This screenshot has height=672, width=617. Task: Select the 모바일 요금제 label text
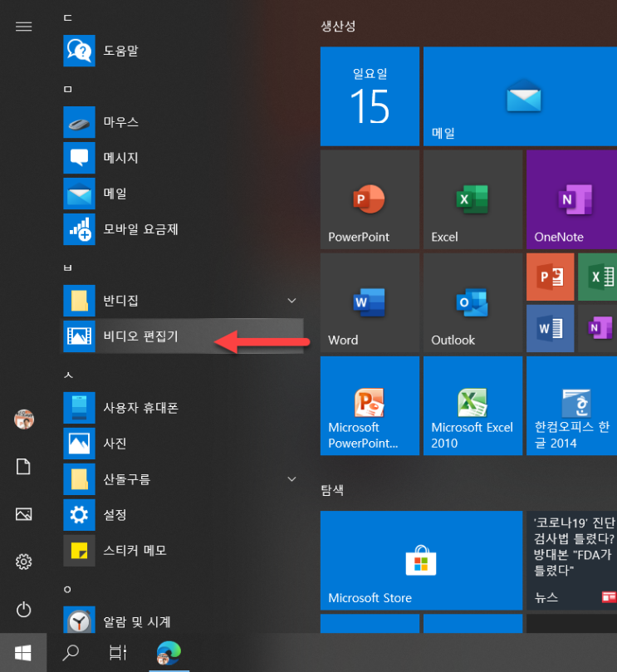141,229
